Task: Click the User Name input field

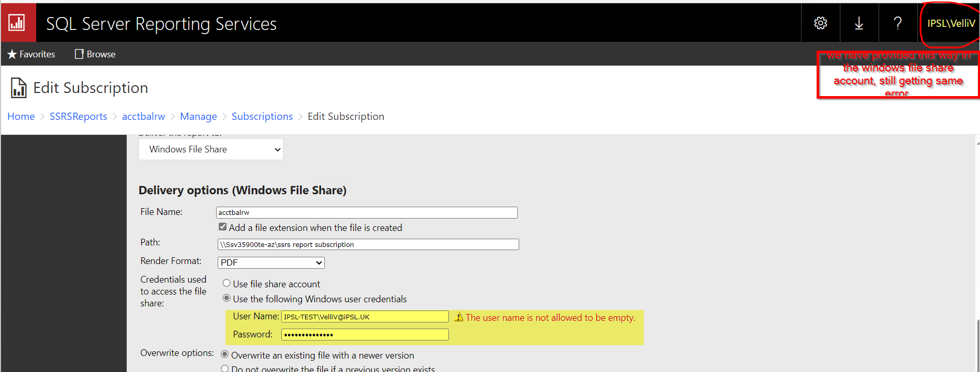Action: pyautogui.click(x=365, y=317)
